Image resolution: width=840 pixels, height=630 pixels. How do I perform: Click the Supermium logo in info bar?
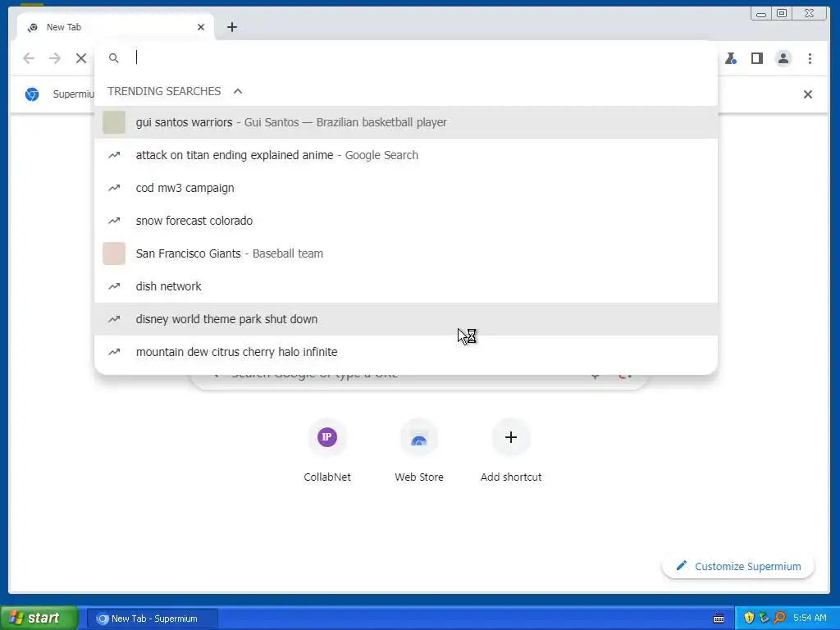(x=32, y=94)
